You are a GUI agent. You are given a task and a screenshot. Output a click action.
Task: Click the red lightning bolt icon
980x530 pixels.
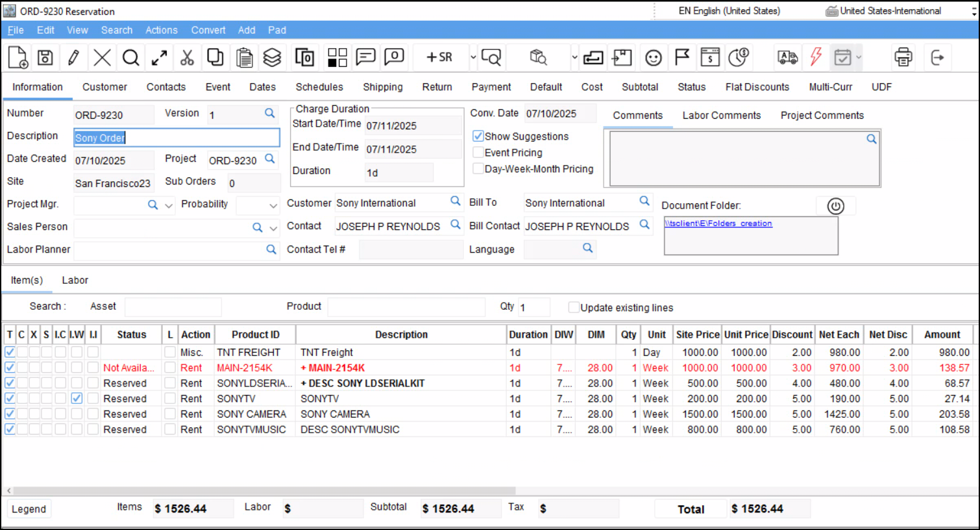coord(816,57)
